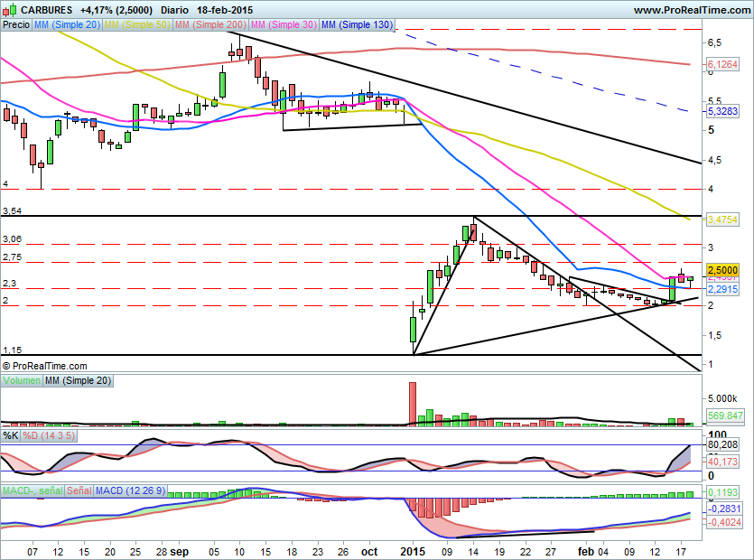Click the %D (14 3 5) label
Viewport: 754px width, 560px height.
49,436
